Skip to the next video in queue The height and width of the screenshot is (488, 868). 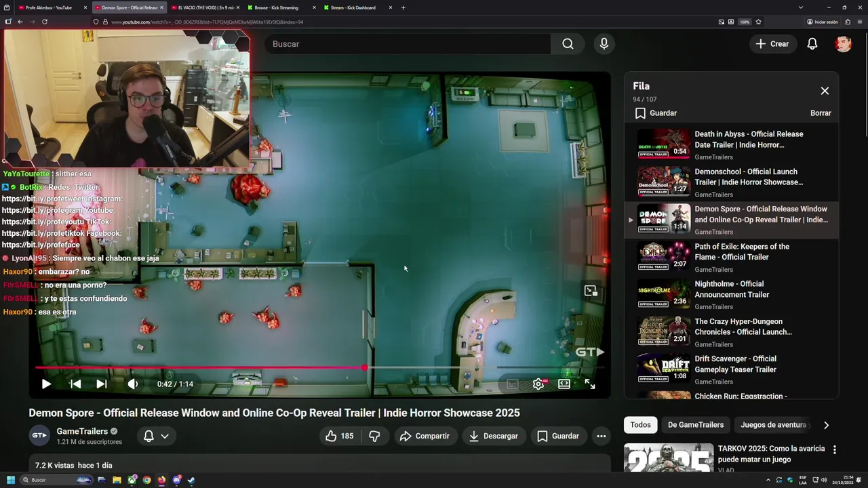click(102, 384)
